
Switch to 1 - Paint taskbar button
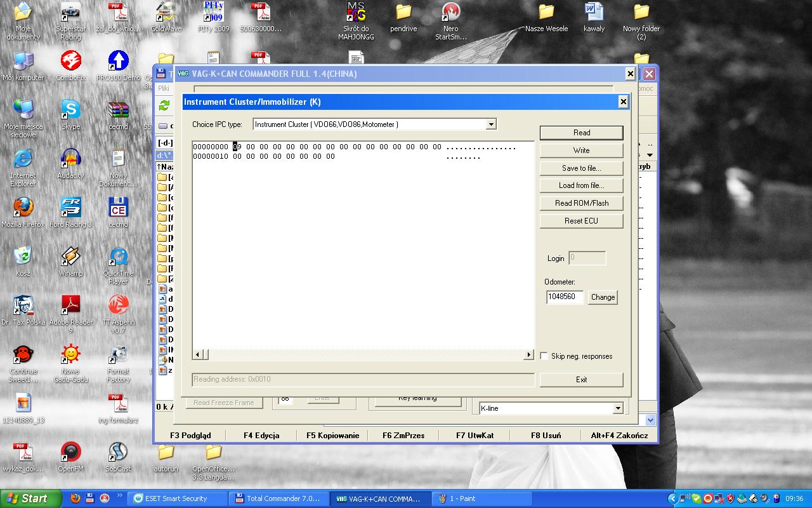483,498
